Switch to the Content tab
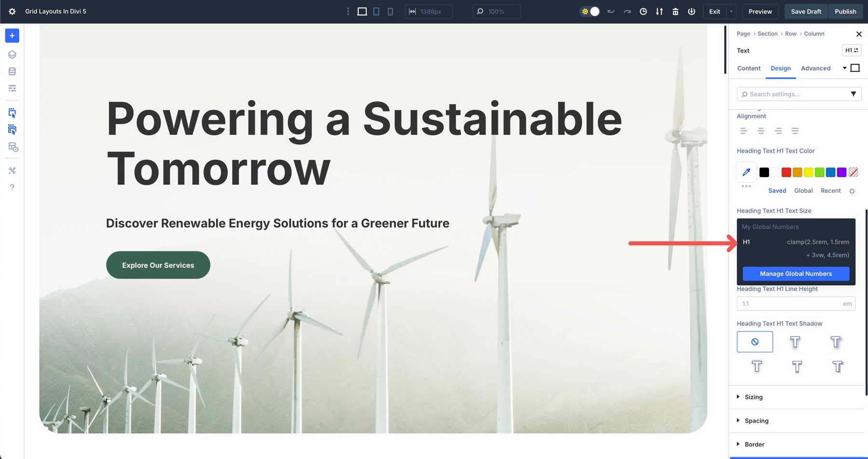Viewport: 868px width, 459px height. pyautogui.click(x=748, y=69)
